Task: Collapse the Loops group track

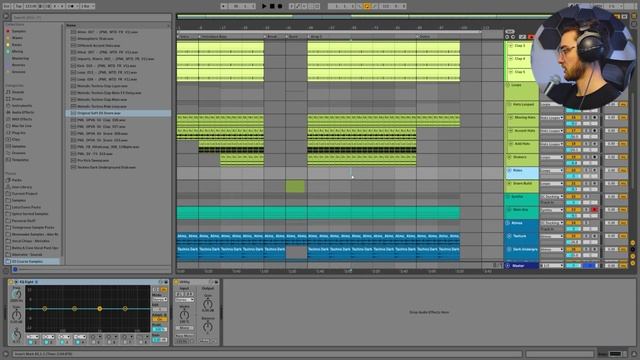Action: (x=508, y=85)
